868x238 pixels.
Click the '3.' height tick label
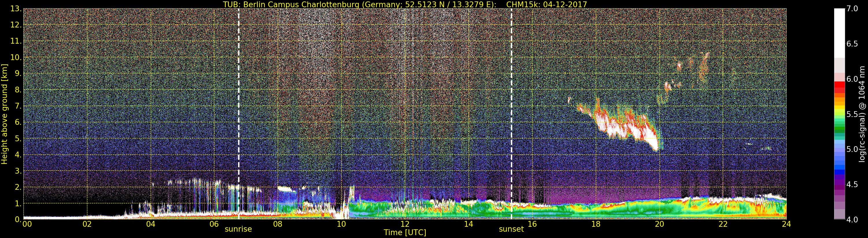tap(18, 171)
